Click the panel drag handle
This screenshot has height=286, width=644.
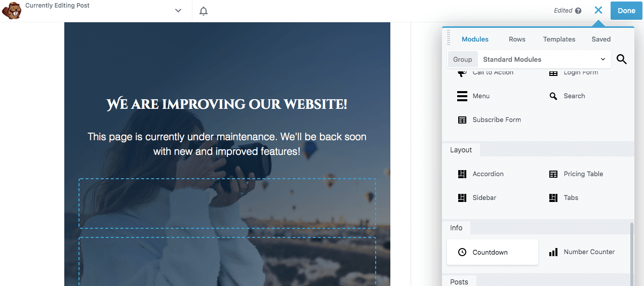click(x=449, y=38)
